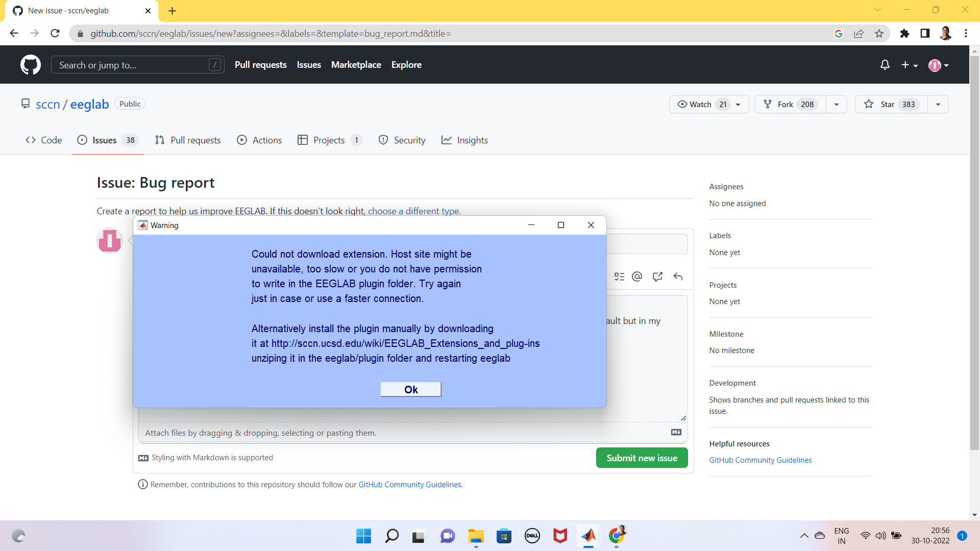Open the Marketplace menu item
980x551 pixels.
(x=356, y=65)
